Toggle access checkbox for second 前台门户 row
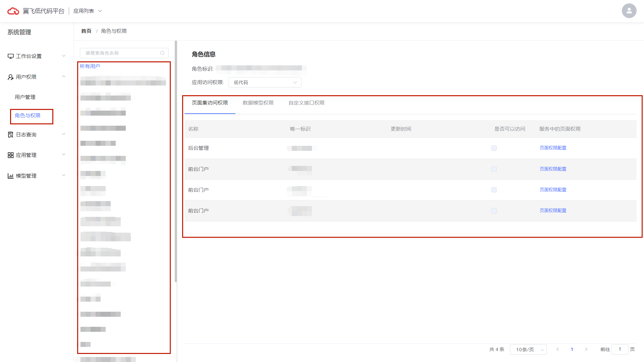Viewport: 644px width, 362px height. [494, 190]
